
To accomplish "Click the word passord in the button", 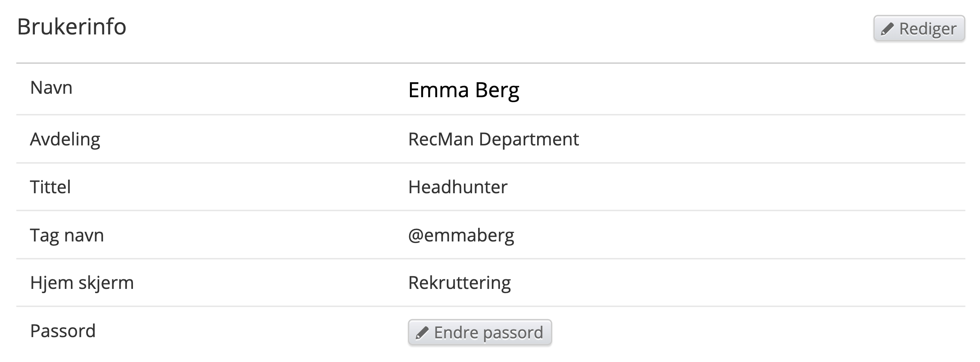I will click(x=513, y=333).
